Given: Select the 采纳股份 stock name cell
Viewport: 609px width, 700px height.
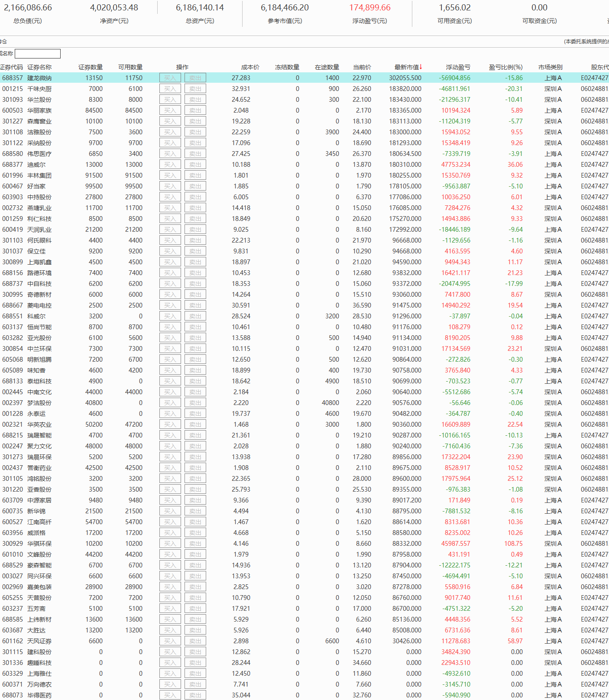Looking at the screenshot, I should tap(39, 143).
